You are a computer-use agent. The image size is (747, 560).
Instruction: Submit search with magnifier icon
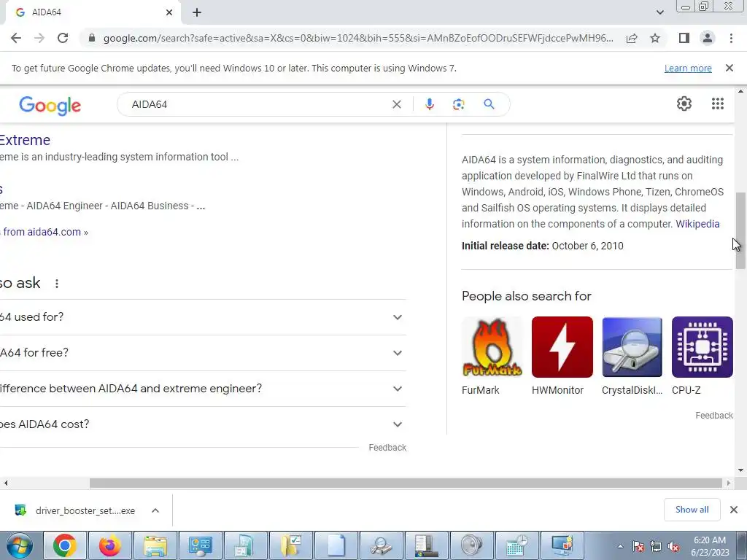tap(489, 104)
